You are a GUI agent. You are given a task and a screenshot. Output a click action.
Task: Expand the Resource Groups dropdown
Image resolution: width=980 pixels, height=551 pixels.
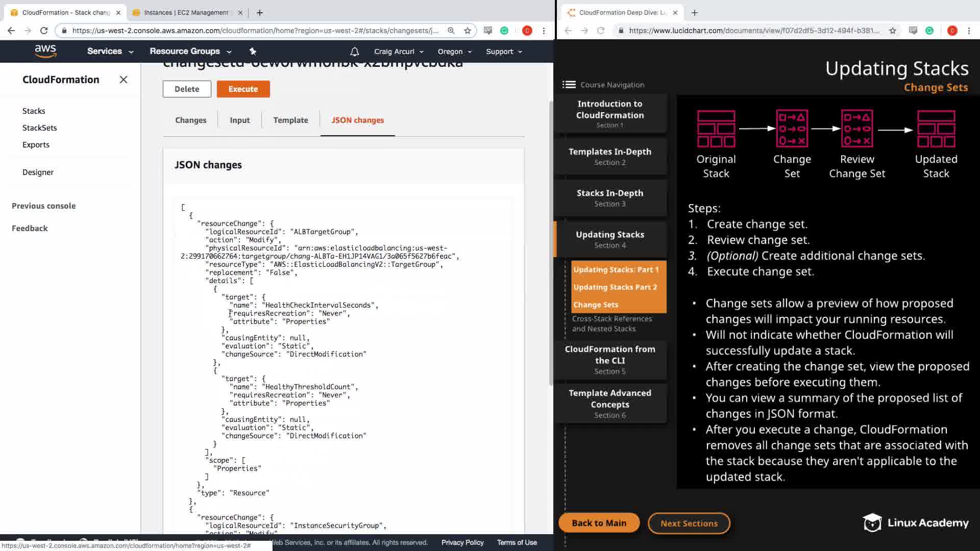click(190, 51)
